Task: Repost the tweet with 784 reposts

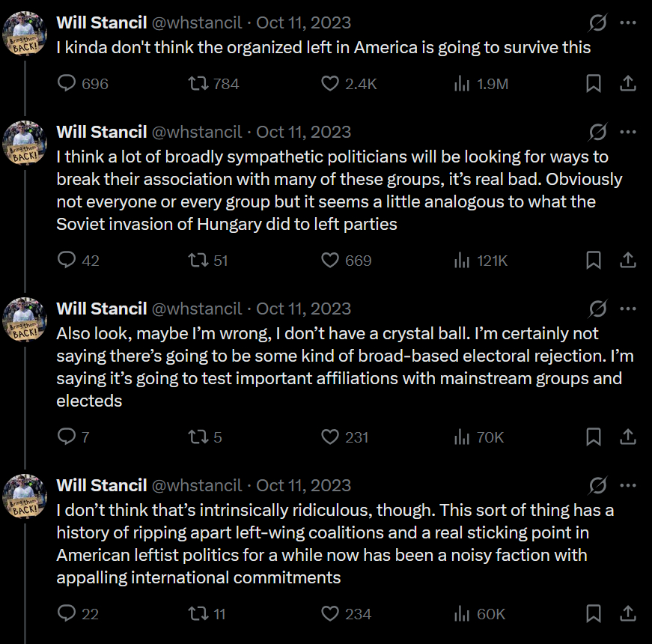Action: point(198,84)
